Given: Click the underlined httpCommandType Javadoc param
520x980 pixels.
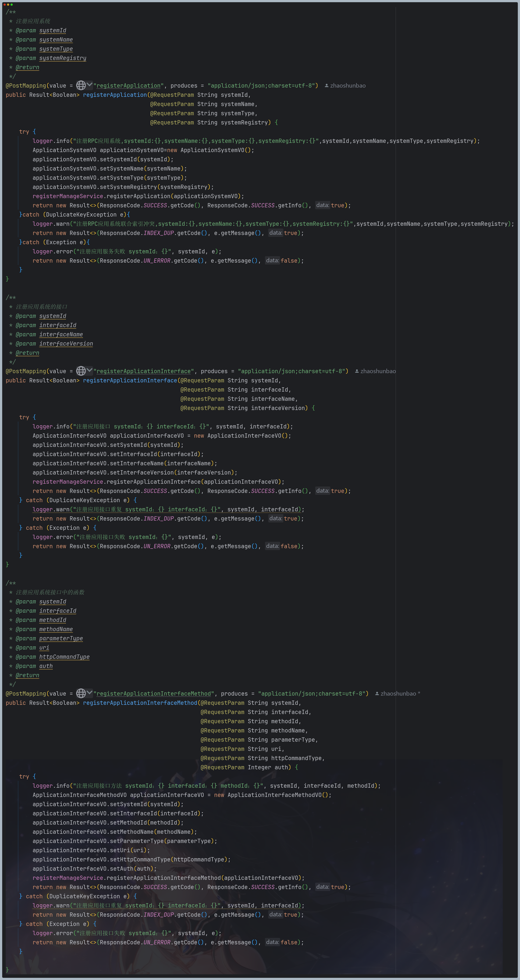Looking at the screenshot, I should pos(64,657).
